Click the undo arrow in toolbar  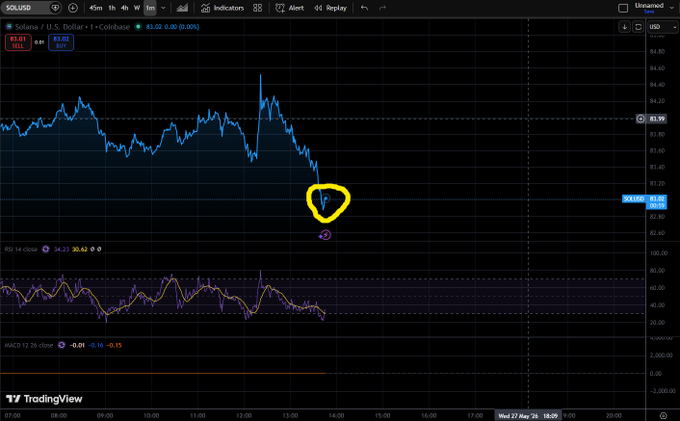point(364,8)
